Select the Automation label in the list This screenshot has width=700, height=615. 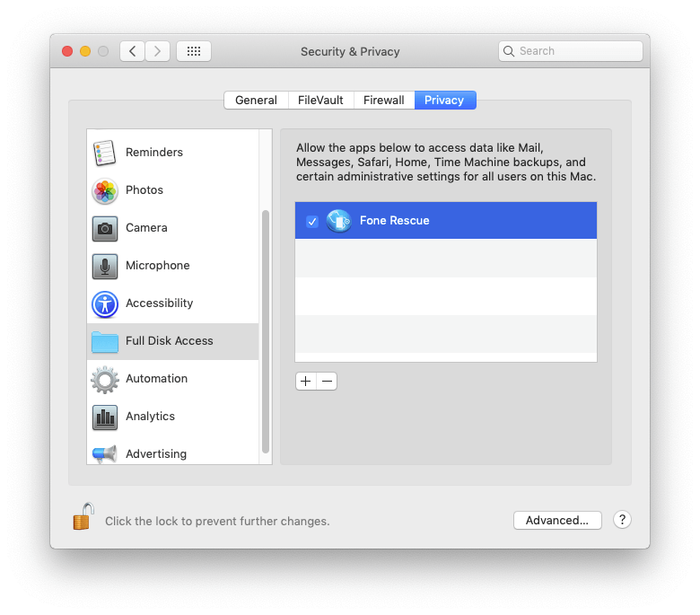pyautogui.click(x=156, y=378)
